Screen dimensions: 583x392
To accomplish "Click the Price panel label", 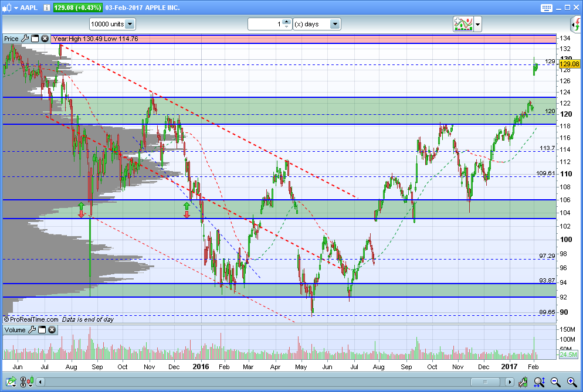I will pos(11,39).
